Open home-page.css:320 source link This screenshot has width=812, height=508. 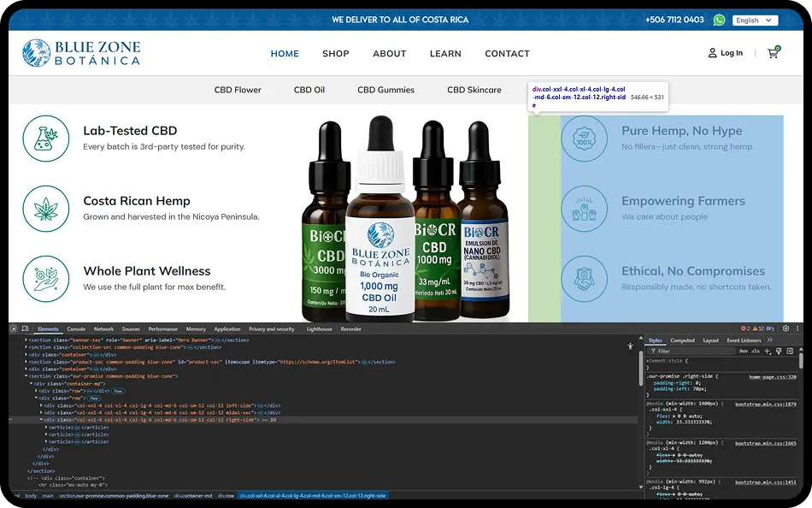(x=773, y=377)
